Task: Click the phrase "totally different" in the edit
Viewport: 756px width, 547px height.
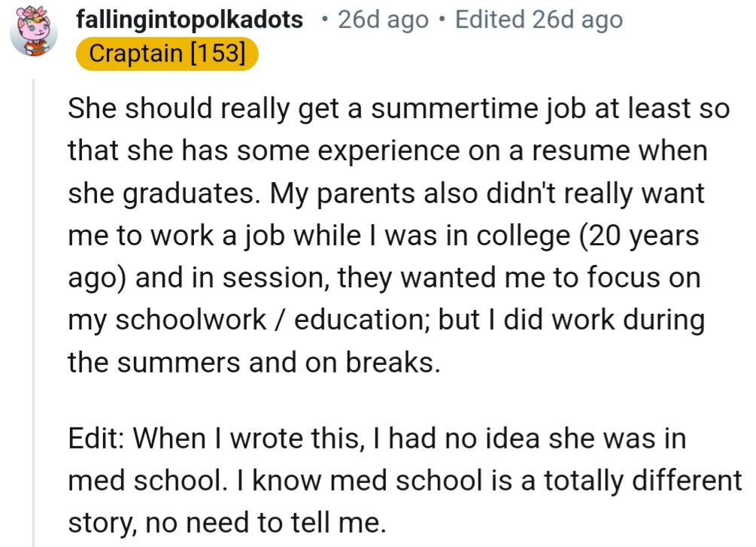Action: pyautogui.click(x=633, y=480)
